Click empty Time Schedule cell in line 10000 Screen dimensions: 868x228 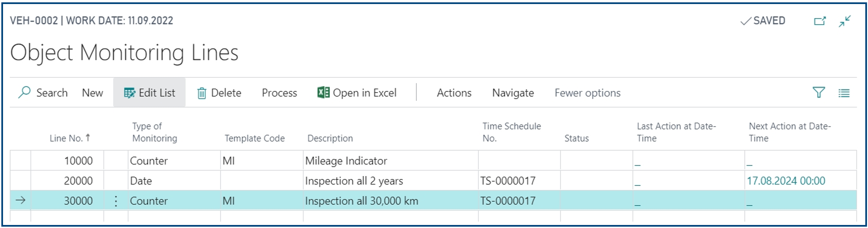519,161
